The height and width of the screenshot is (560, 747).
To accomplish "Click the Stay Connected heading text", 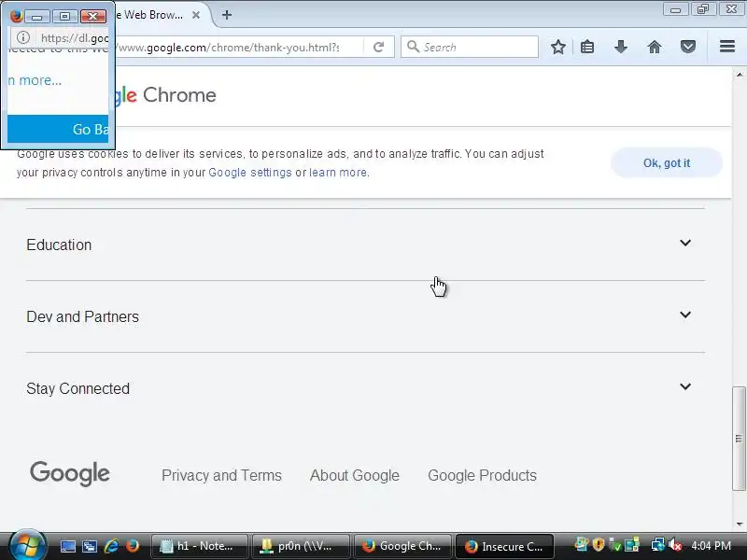I will pyautogui.click(x=78, y=388).
